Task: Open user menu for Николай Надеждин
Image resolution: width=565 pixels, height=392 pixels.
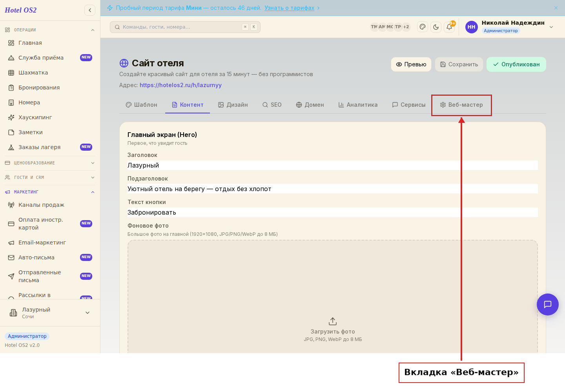Action: coord(509,27)
